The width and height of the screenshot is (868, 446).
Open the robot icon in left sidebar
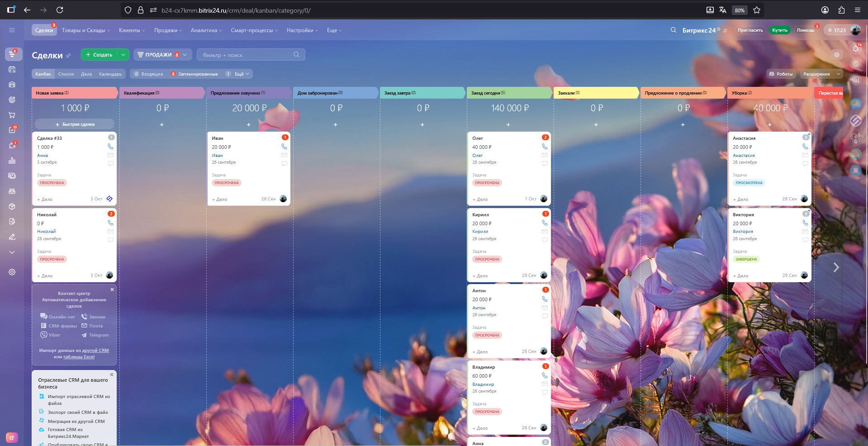coord(12,191)
